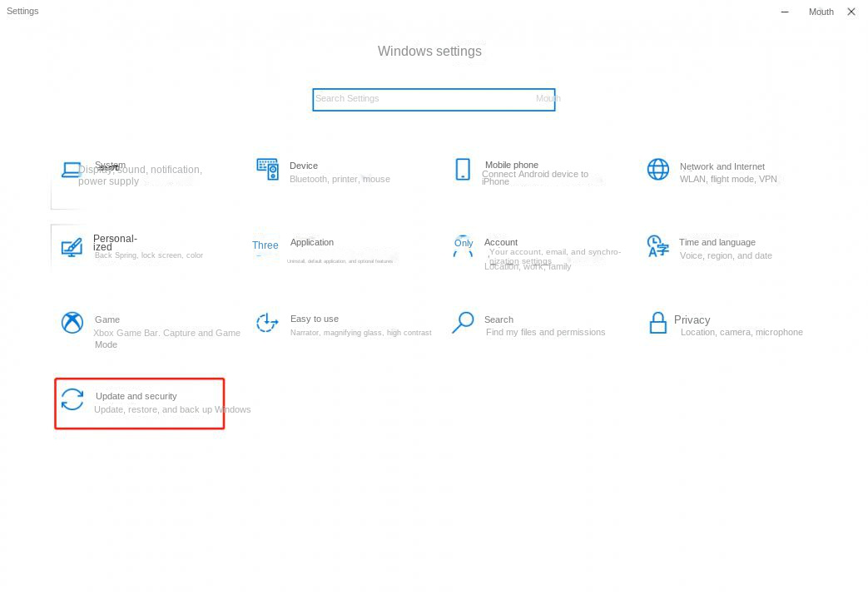
Task: Open Device settings for Bluetooth and printers
Action: tap(267, 169)
